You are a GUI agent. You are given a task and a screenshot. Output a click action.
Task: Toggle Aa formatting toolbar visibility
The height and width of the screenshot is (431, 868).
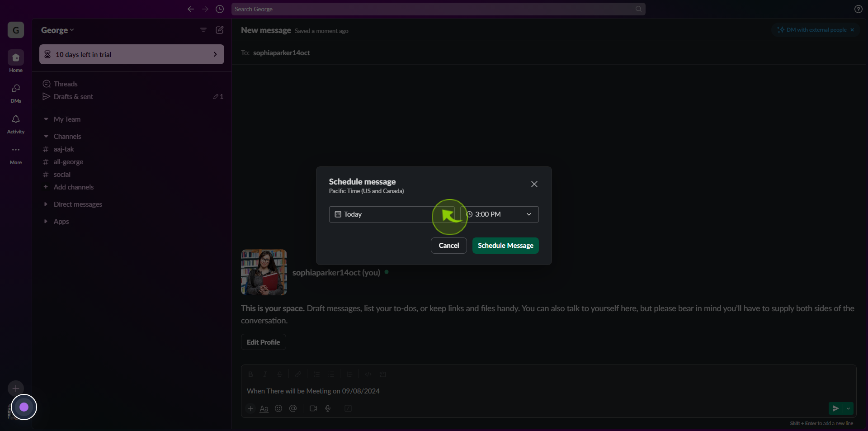(x=264, y=409)
